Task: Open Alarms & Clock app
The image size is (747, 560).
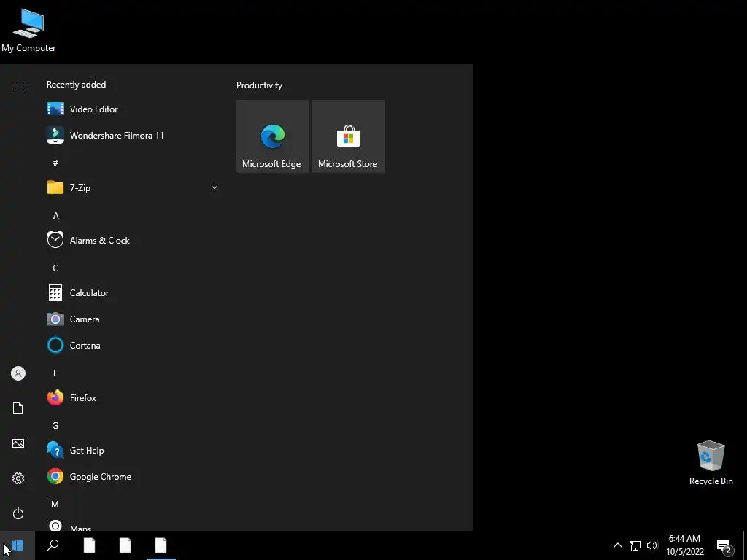Action: click(x=132, y=240)
